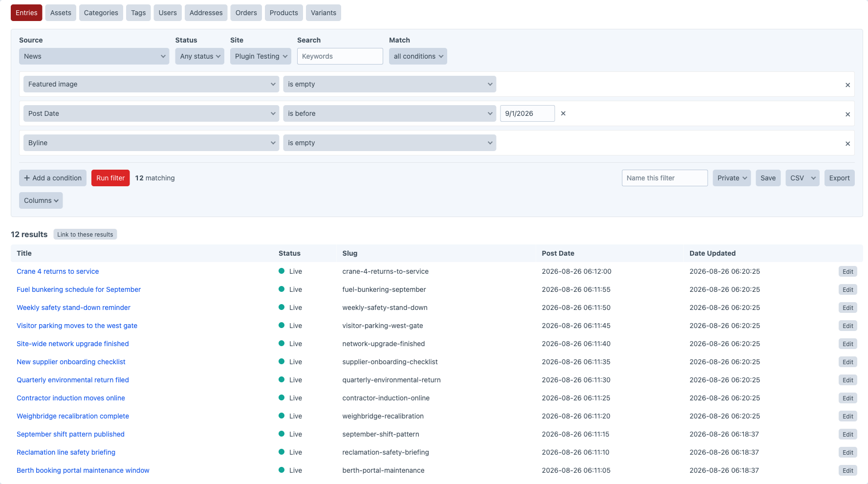Edit the Weekly safety stand-down row
The height and width of the screenshot is (484, 868).
(848, 308)
